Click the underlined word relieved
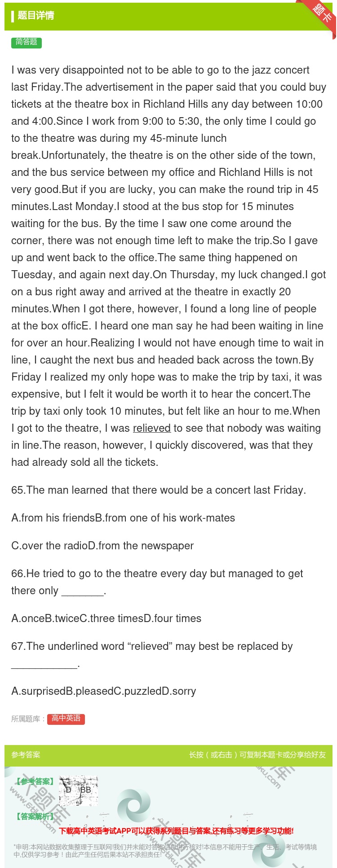The image size is (337, 868). tap(151, 428)
